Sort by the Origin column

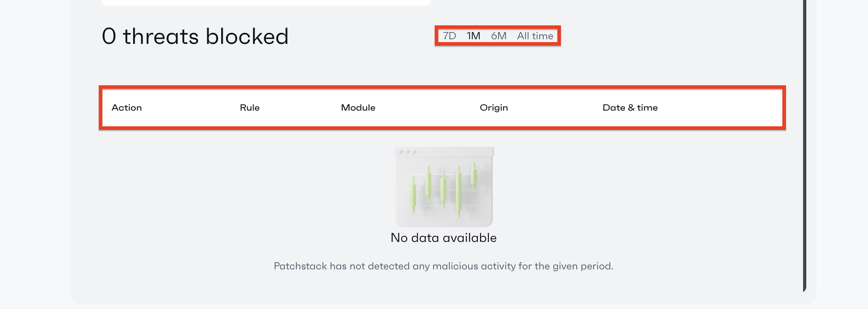(x=494, y=108)
